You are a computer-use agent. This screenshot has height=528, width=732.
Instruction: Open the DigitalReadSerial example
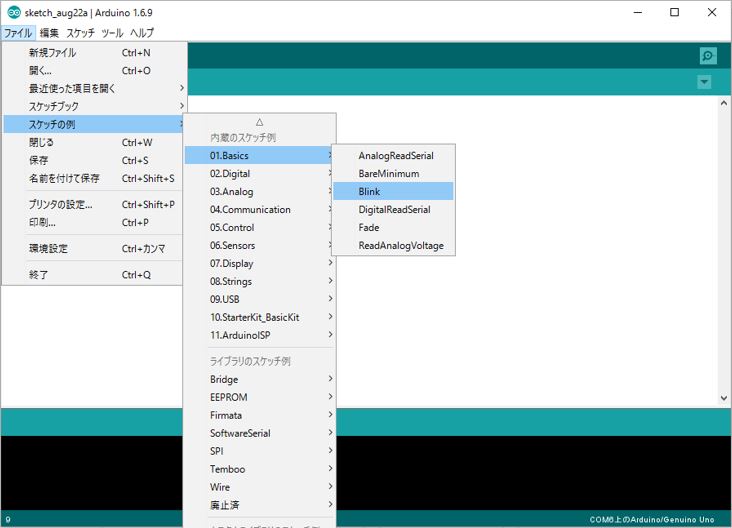pos(393,210)
